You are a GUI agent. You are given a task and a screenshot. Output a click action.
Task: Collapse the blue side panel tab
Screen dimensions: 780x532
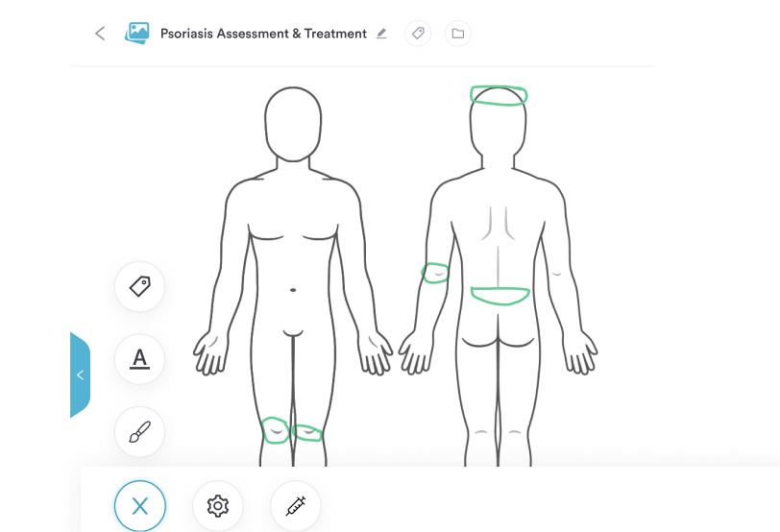80,375
